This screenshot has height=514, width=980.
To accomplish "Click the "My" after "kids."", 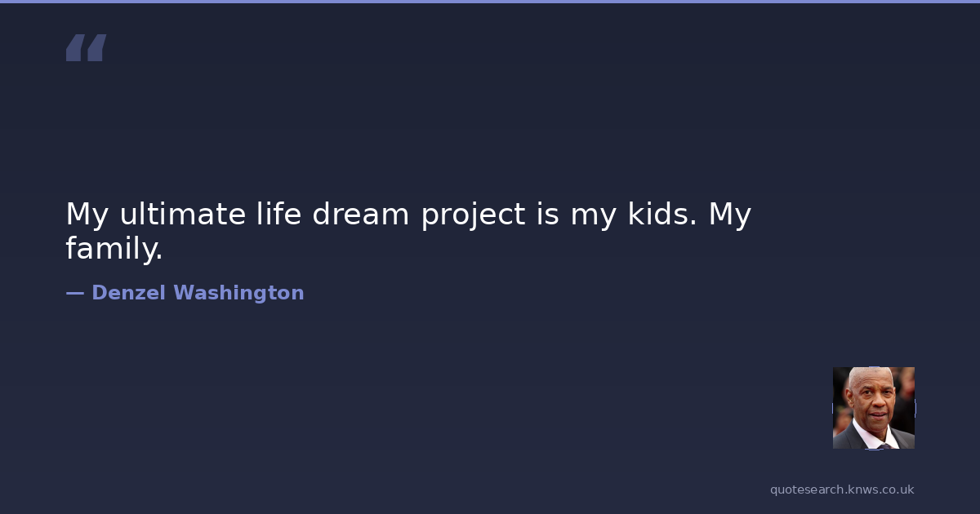I will [x=730, y=215].
